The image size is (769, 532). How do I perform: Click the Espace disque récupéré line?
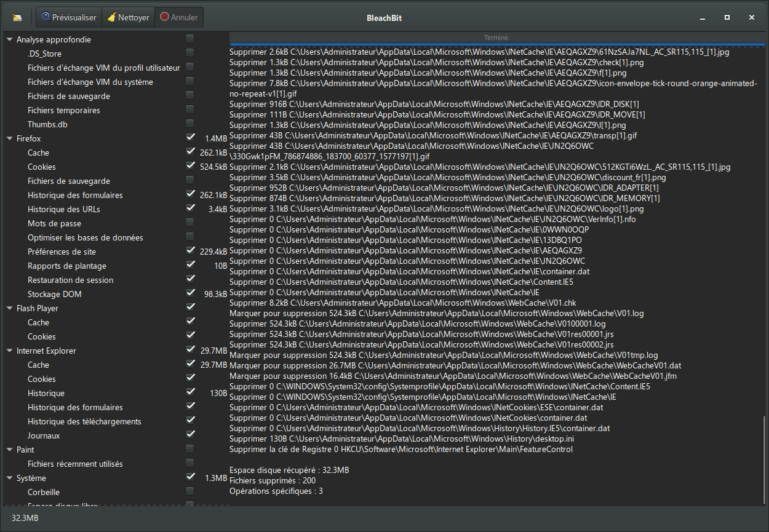[x=289, y=470]
